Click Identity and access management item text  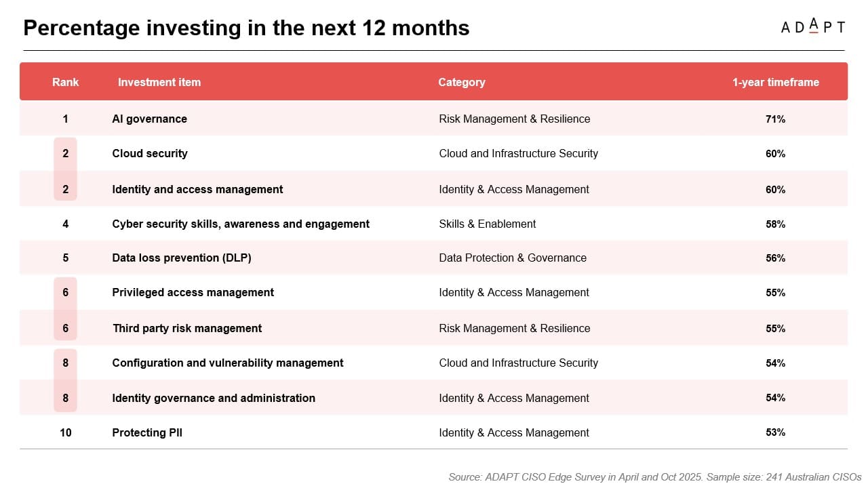coord(197,189)
